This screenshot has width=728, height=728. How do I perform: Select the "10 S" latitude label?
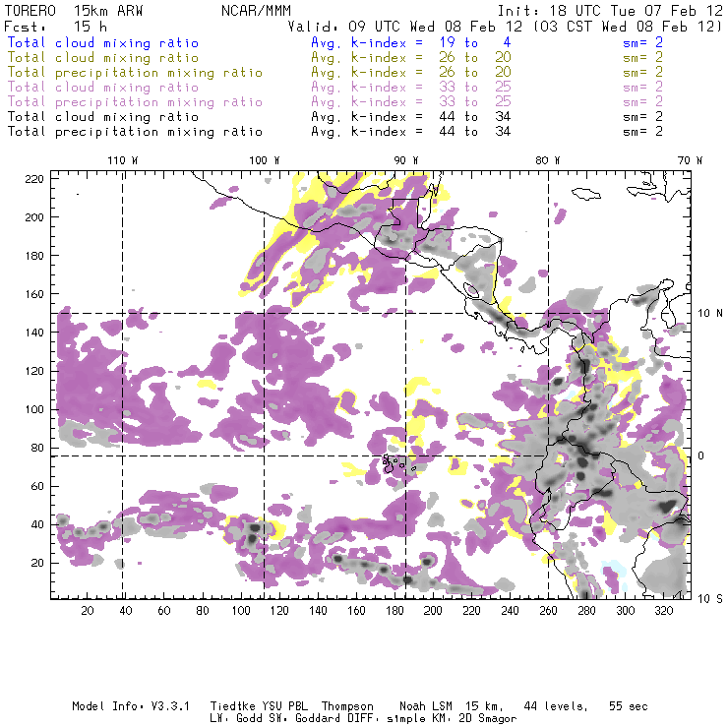(x=710, y=599)
